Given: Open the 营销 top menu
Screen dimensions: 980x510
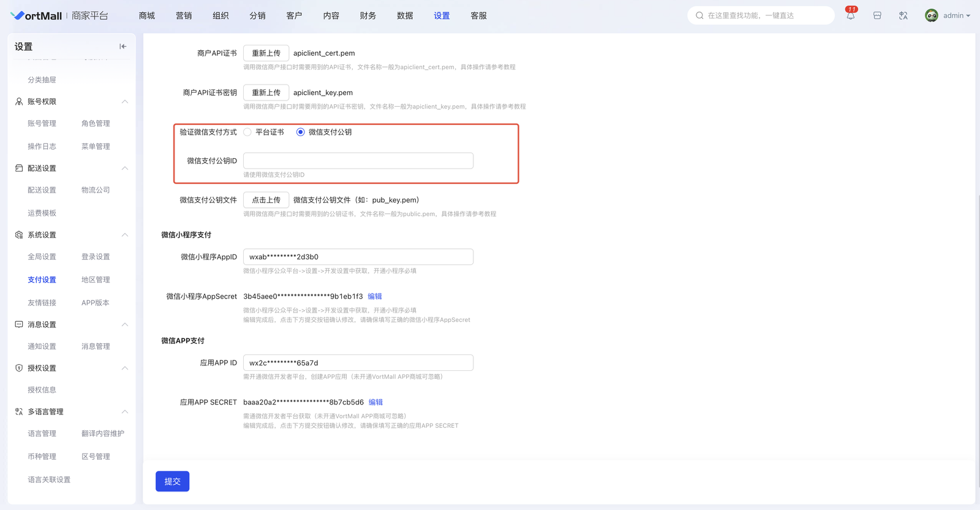Looking at the screenshot, I should 184,16.
